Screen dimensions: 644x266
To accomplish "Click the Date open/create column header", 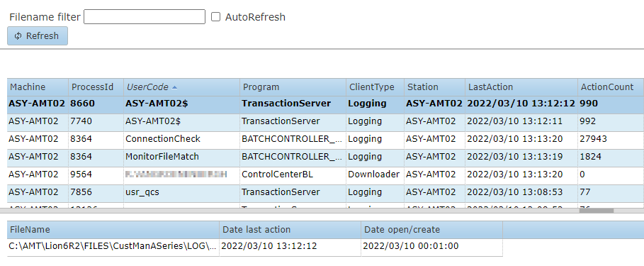I will point(431,230).
